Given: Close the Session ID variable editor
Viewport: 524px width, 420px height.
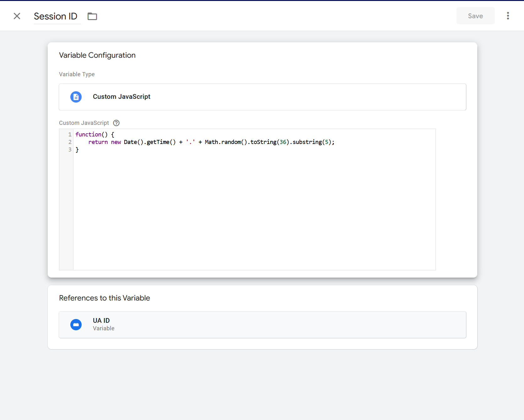Looking at the screenshot, I should [x=17, y=16].
